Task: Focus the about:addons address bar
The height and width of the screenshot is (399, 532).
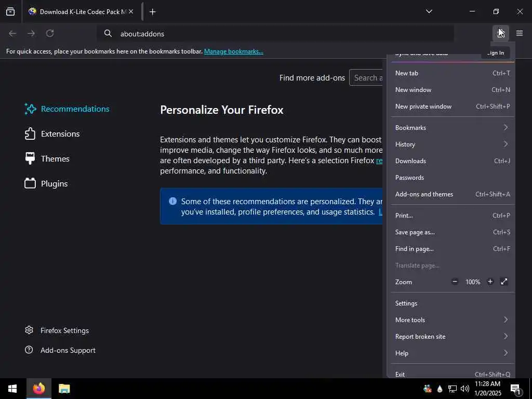Action: [x=275, y=34]
